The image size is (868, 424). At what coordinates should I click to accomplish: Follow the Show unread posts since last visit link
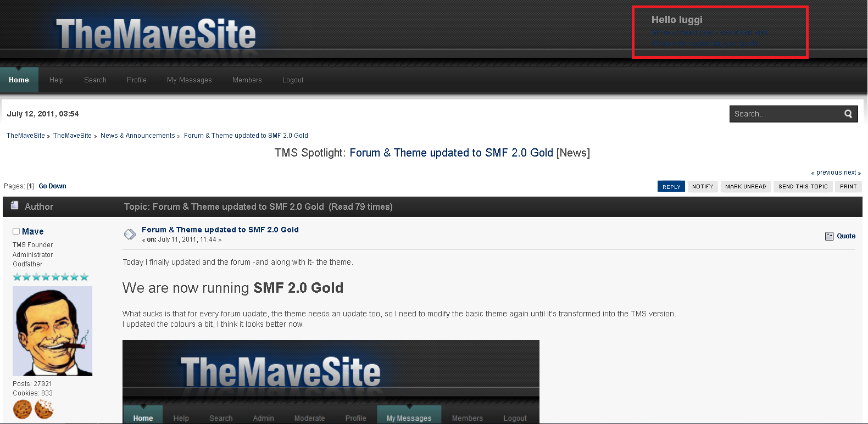click(x=710, y=32)
